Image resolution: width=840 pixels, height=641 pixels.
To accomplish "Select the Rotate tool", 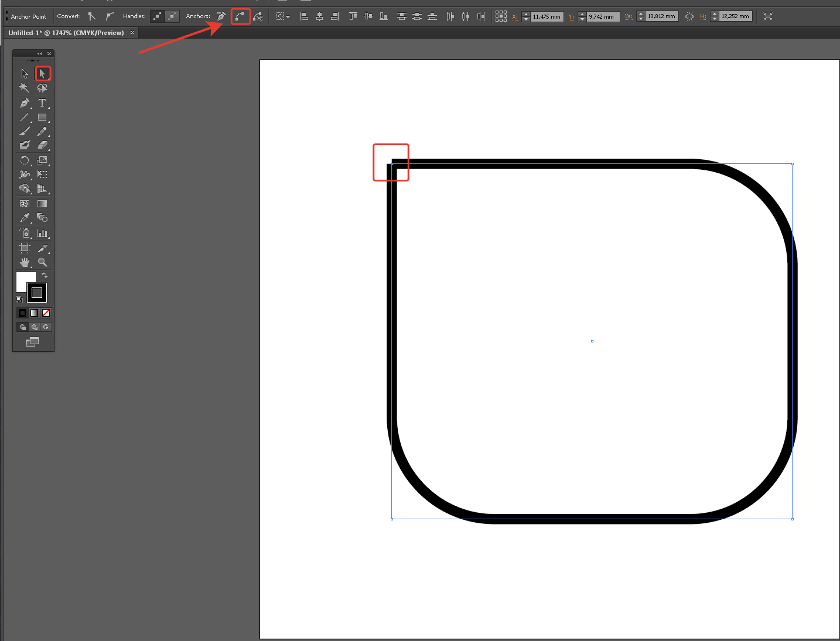I will pyautogui.click(x=25, y=160).
